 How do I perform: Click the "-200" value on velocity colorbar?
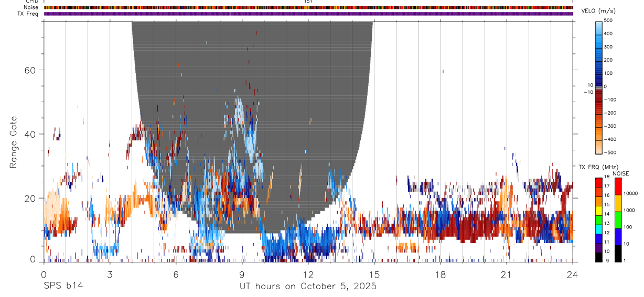click(610, 113)
